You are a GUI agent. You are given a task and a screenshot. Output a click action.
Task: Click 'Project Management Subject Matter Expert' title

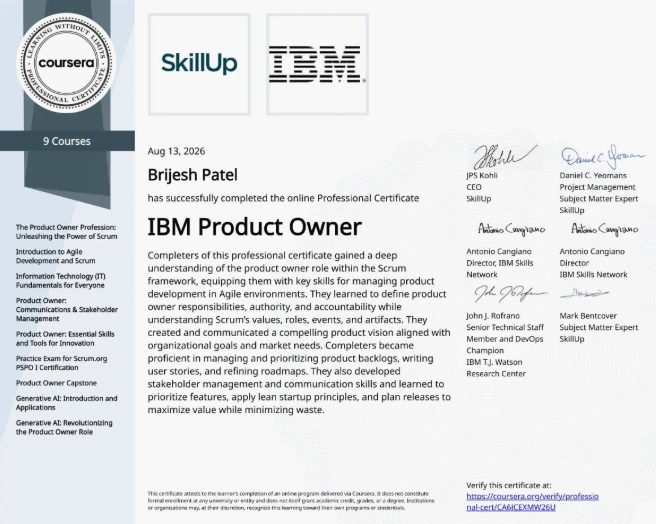(x=599, y=193)
